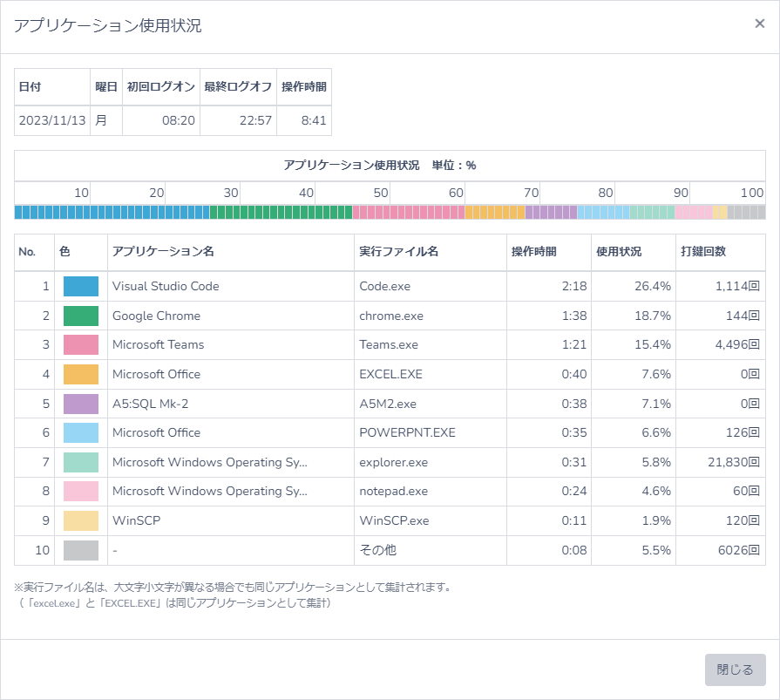Click the A5:SQL Mk-2 purple swatch

(81, 404)
